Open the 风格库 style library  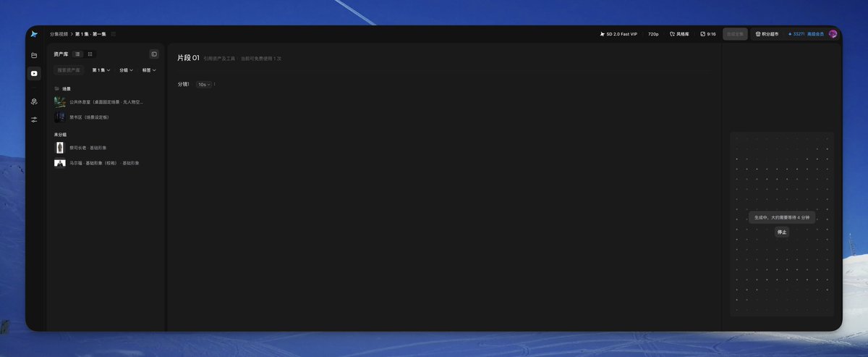click(x=679, y=34)
